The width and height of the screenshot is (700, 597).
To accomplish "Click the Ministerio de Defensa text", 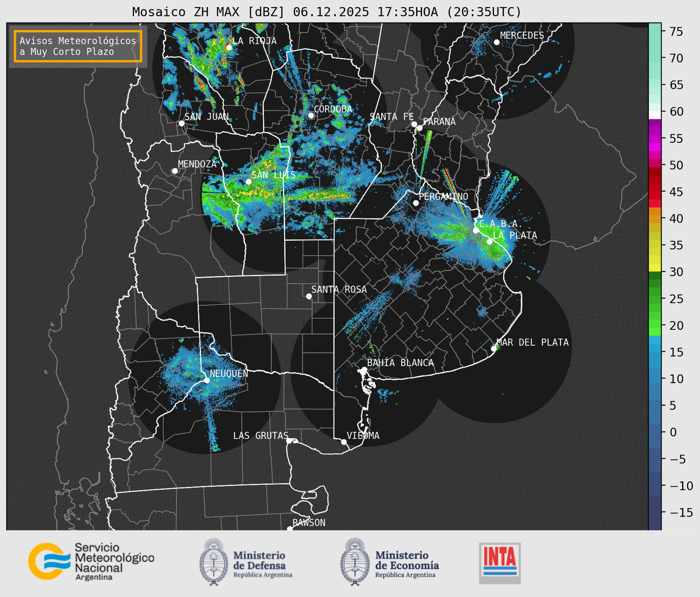I will tap(260, 560).
